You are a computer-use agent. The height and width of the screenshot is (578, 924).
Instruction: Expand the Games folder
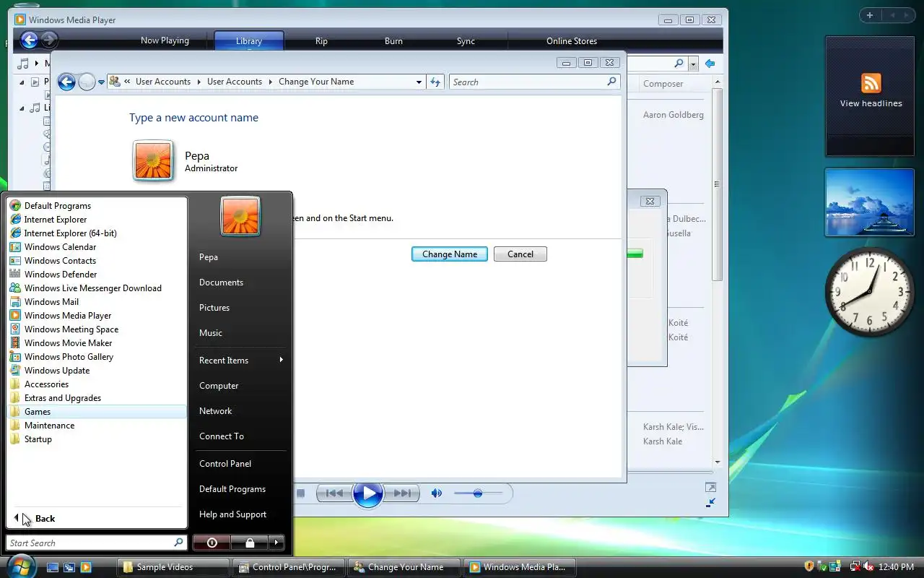click(97, 412)
